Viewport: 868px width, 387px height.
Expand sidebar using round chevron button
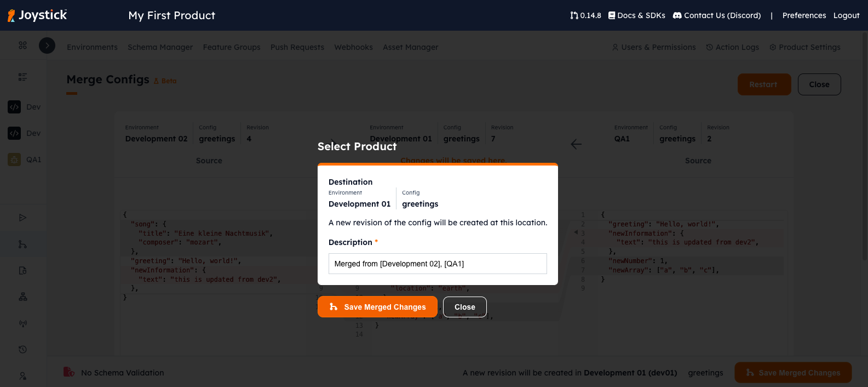point(47,45)
